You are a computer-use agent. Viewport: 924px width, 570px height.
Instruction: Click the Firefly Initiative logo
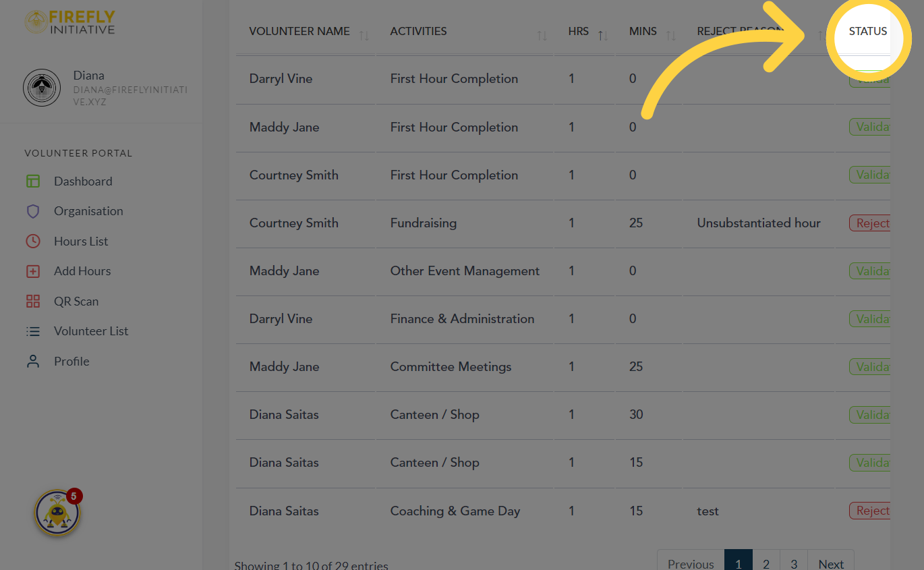(70, 22)
